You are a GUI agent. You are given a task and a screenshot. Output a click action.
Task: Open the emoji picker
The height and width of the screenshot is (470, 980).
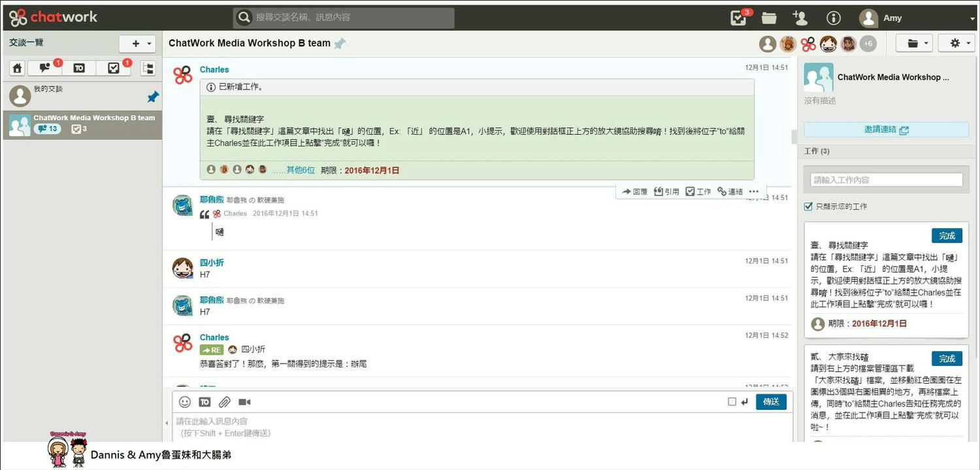[x=185, y=402]
